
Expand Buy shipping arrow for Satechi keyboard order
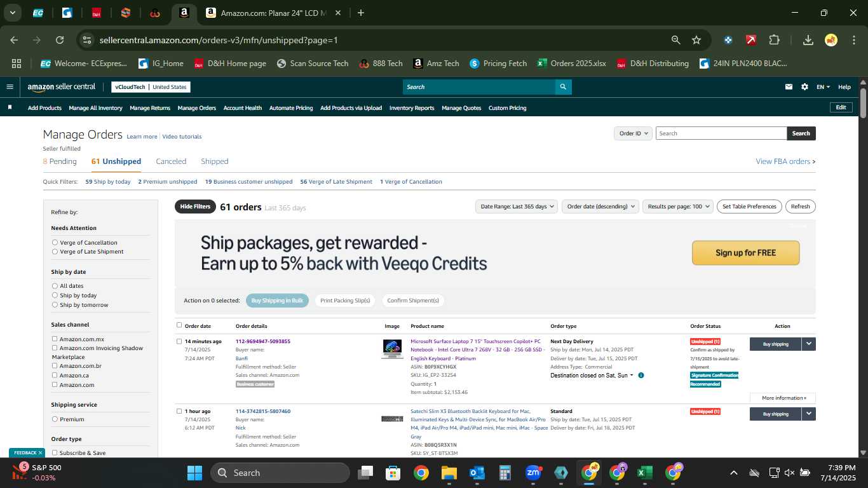[808, 414]
